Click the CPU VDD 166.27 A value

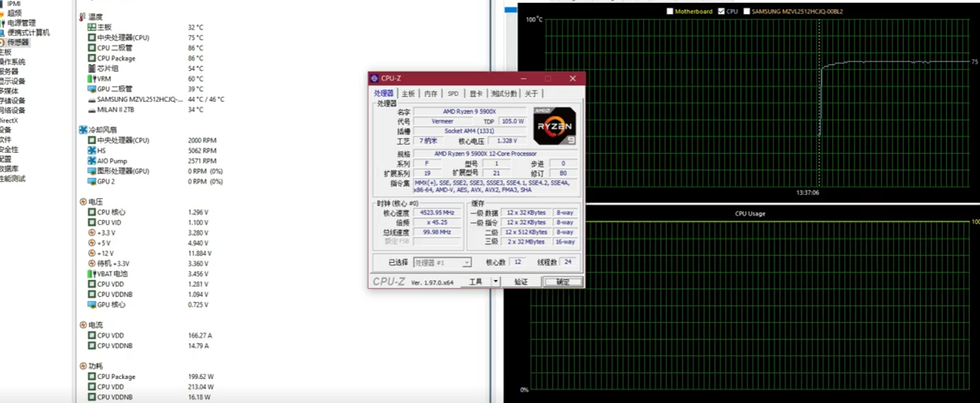pyautogui.click(x=200, y=336)
